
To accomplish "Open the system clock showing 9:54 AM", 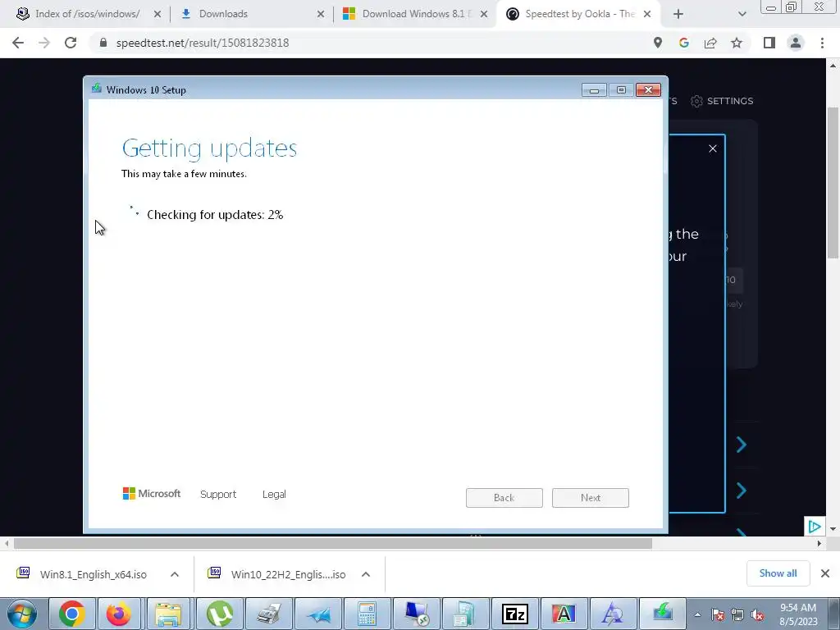I will pyautogui.click(x=798, y=614).
